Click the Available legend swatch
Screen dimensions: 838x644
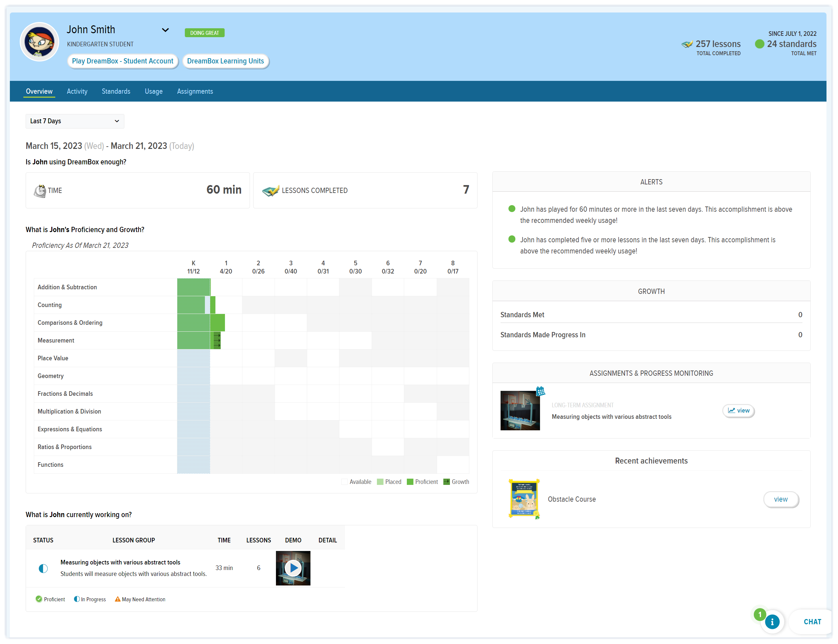point(344,482)
